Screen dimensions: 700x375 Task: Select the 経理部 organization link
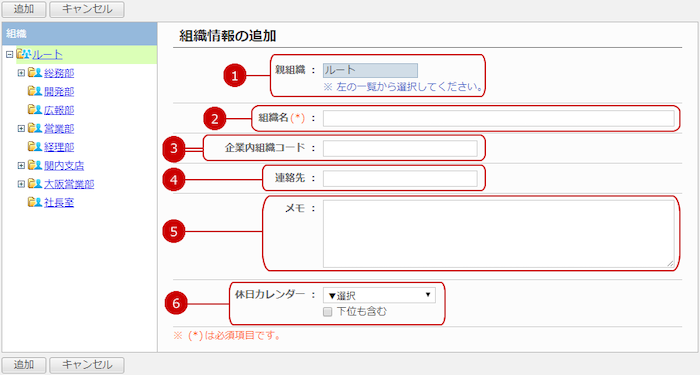[59, 147]
